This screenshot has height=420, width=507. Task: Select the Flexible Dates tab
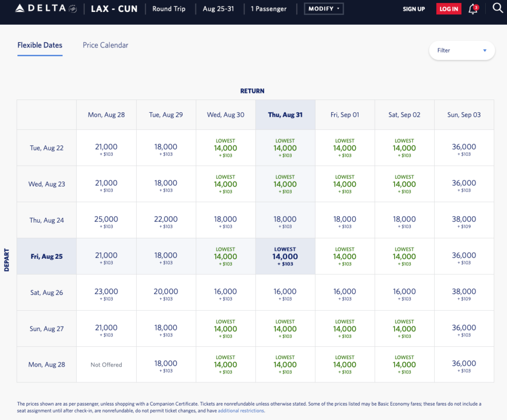pos(40,45)
